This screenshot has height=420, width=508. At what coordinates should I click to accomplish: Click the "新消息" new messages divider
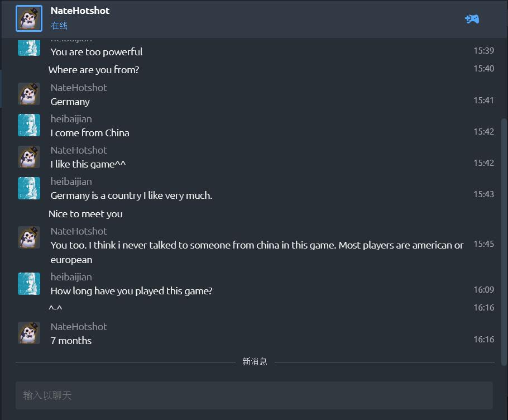point(255,362)
